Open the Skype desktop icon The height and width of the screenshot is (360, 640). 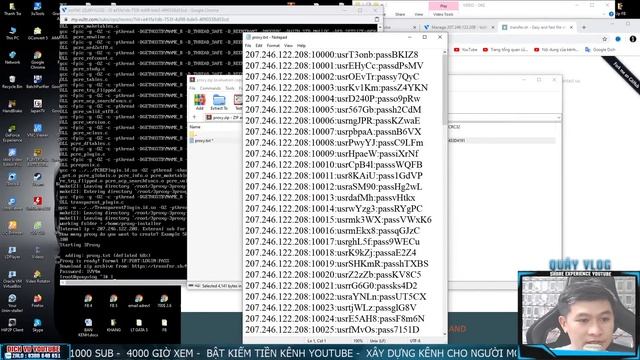38,325
